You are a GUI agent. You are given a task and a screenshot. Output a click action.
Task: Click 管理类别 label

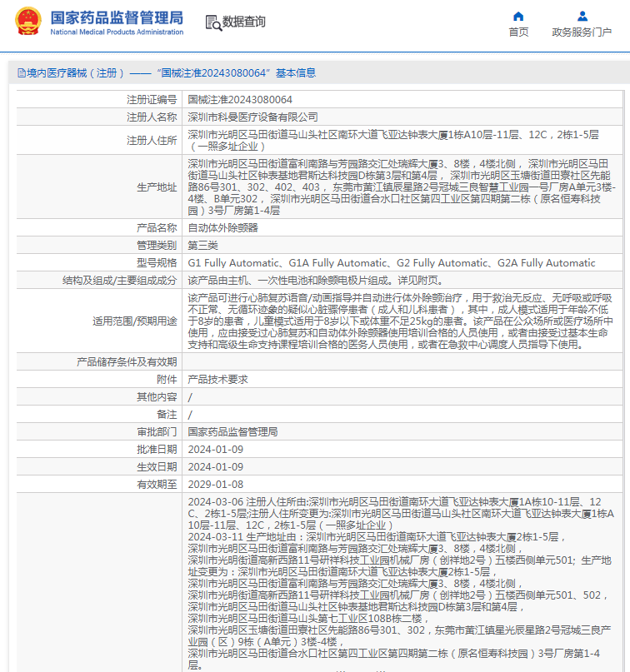157,245
